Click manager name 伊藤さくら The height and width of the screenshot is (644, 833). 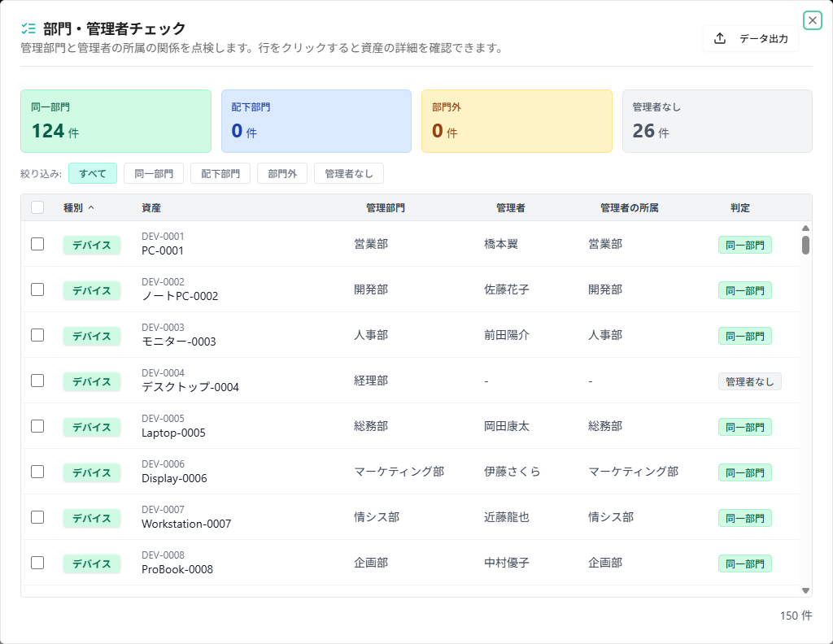tap(512, 472)
